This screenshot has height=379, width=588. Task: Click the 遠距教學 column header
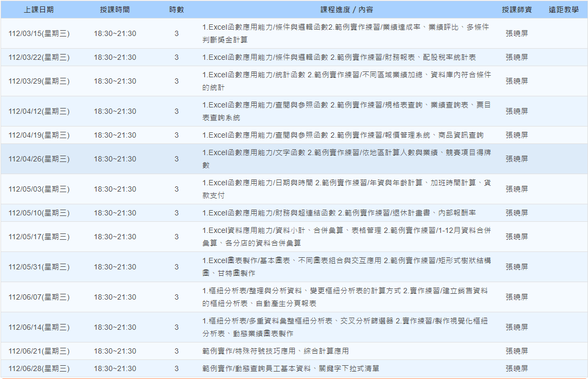click(564, 10)
